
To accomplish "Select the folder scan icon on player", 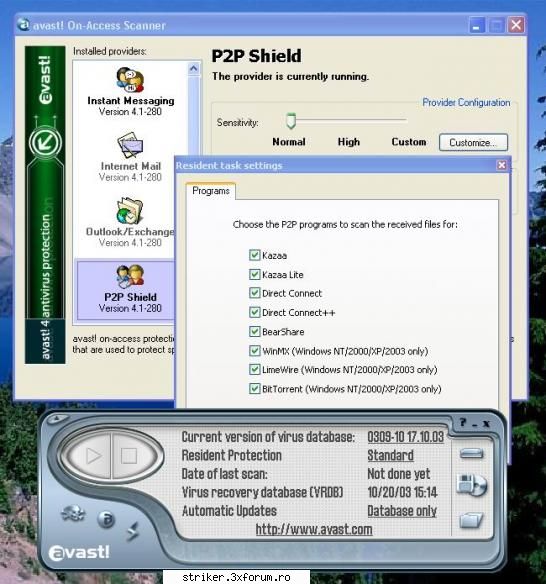I will click(471, 520).
